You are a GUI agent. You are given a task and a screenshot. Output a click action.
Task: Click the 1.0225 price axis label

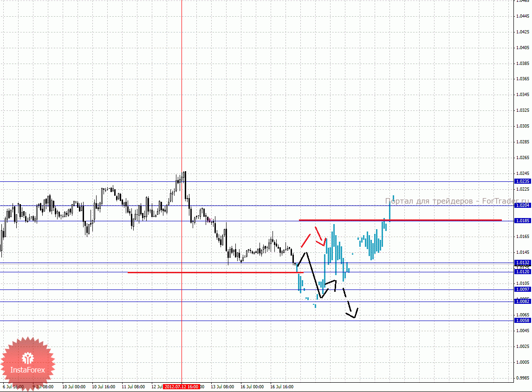(523, 189)
